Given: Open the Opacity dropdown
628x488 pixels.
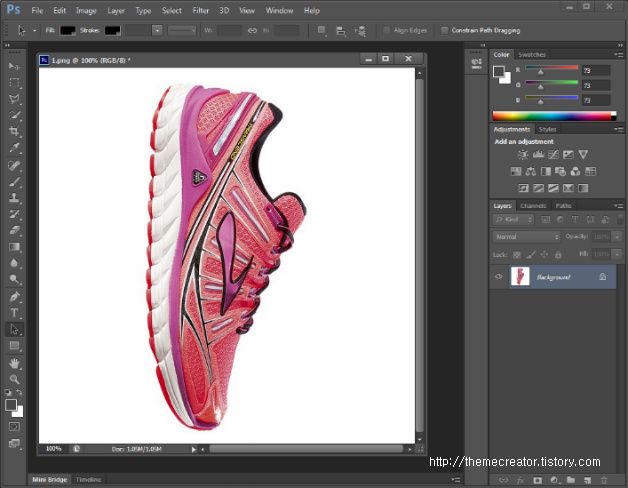Looking at the screenshot, I should tap(617, 237).
